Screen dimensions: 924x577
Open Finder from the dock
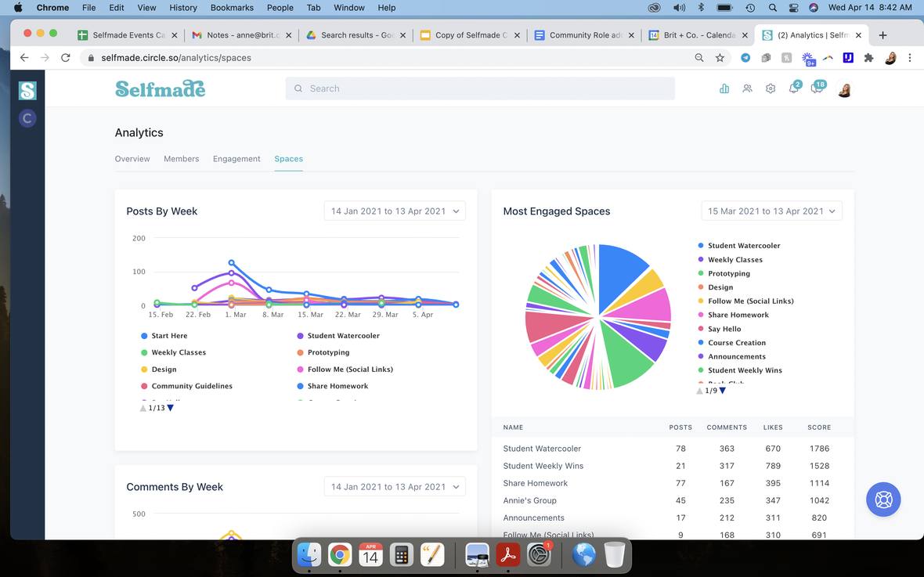(309, 554)
